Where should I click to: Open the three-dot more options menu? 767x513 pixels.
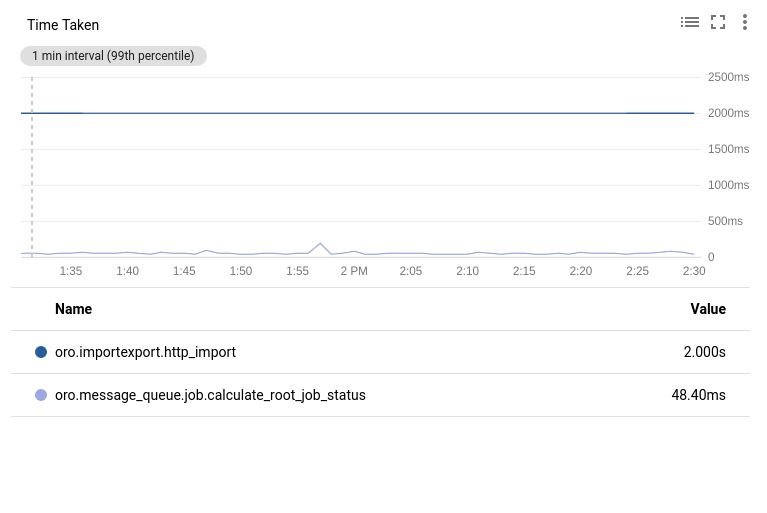[745, 22]
